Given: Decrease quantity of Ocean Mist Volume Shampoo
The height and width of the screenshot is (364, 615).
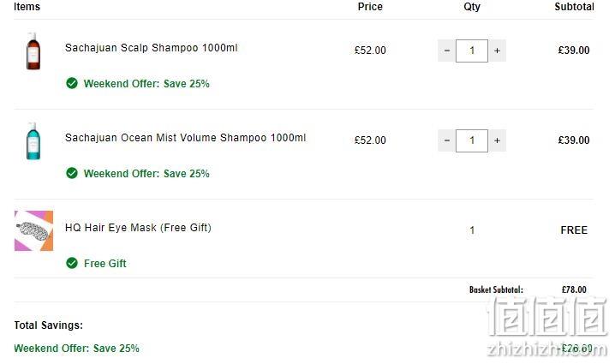Looking at the screenshot, I should (x=447, y=140).
